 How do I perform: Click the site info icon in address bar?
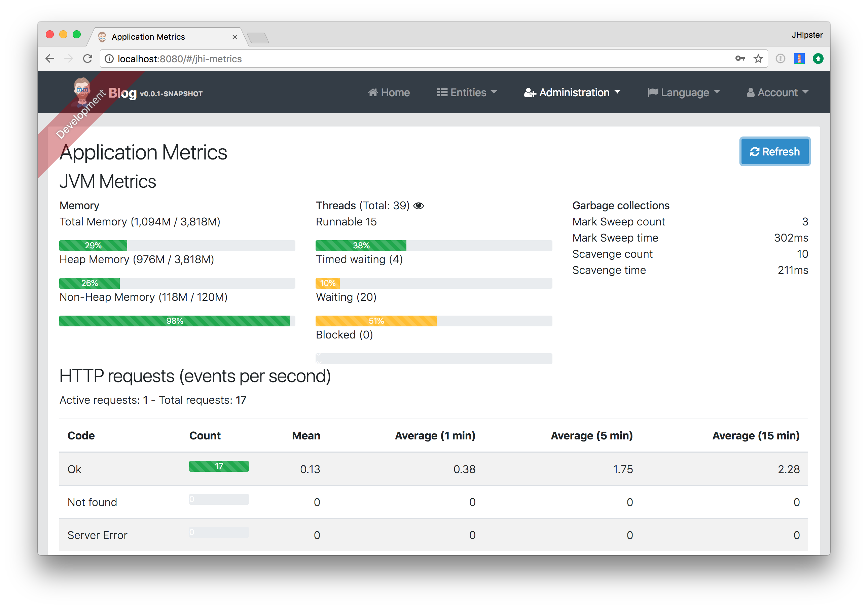[x=109, y=59]
